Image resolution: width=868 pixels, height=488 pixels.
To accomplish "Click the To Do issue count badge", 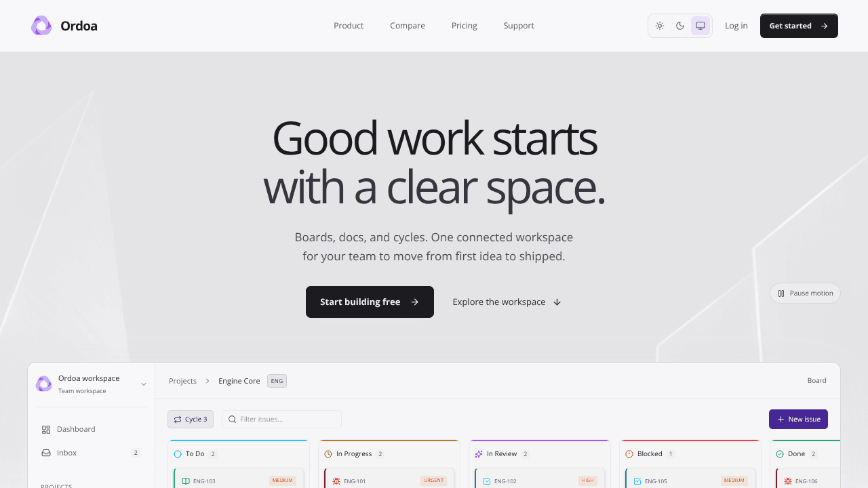I will click(x=213, y=454).
